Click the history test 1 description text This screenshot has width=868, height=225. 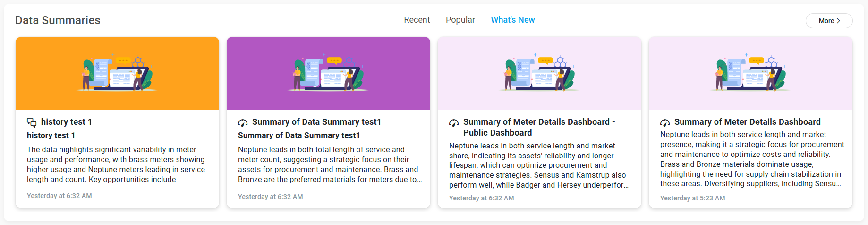116,164
